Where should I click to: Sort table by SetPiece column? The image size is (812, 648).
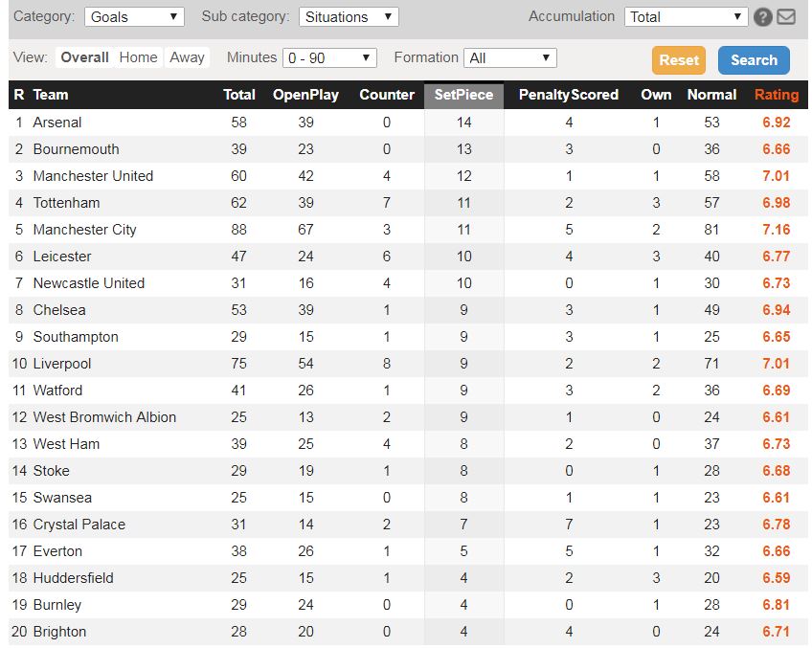click(463, 95)
